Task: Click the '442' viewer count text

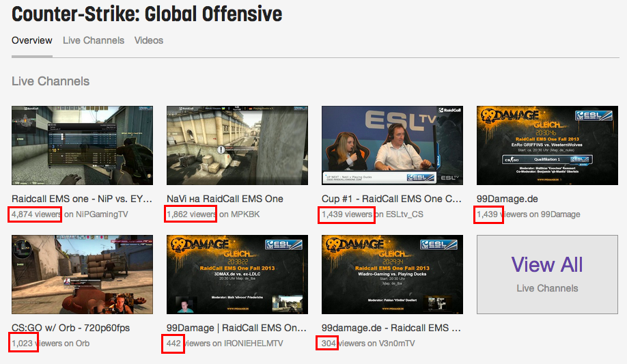Action: tap(173, 344)
